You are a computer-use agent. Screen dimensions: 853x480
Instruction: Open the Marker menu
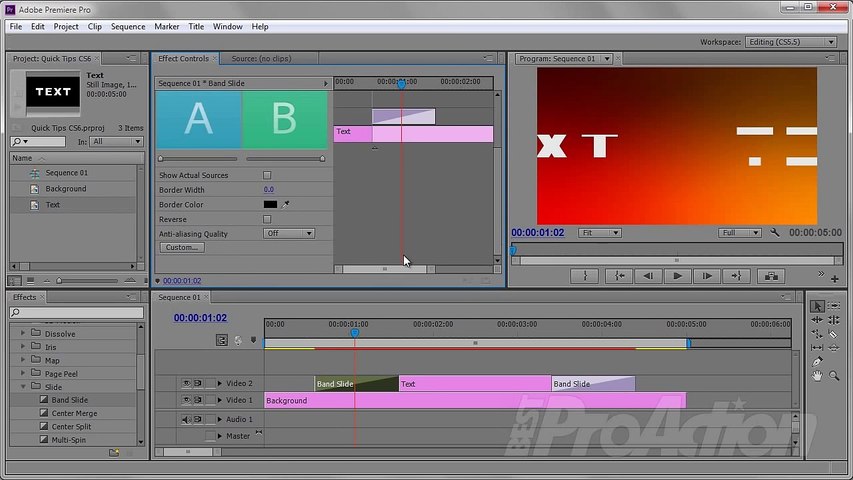166,27
